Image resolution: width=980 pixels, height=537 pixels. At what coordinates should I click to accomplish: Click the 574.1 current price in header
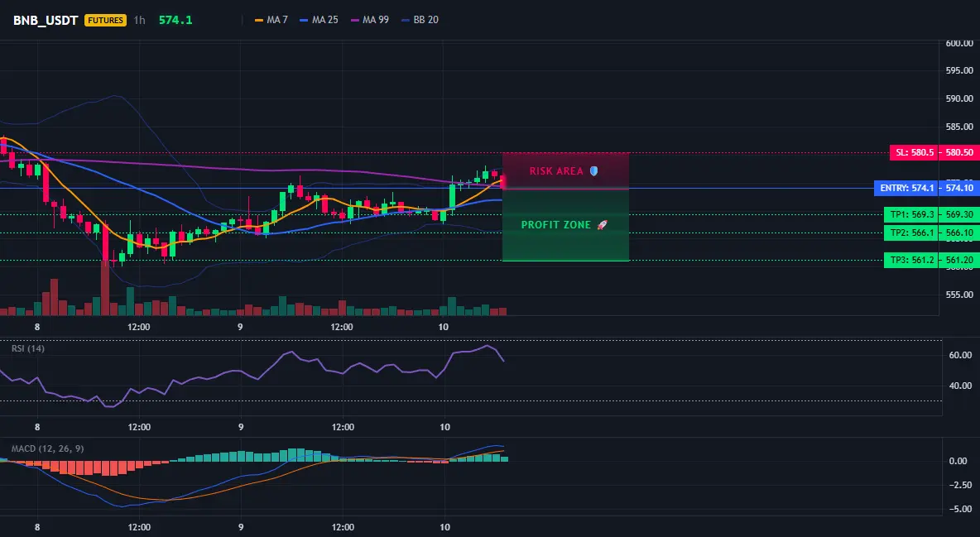pos(175,20)
